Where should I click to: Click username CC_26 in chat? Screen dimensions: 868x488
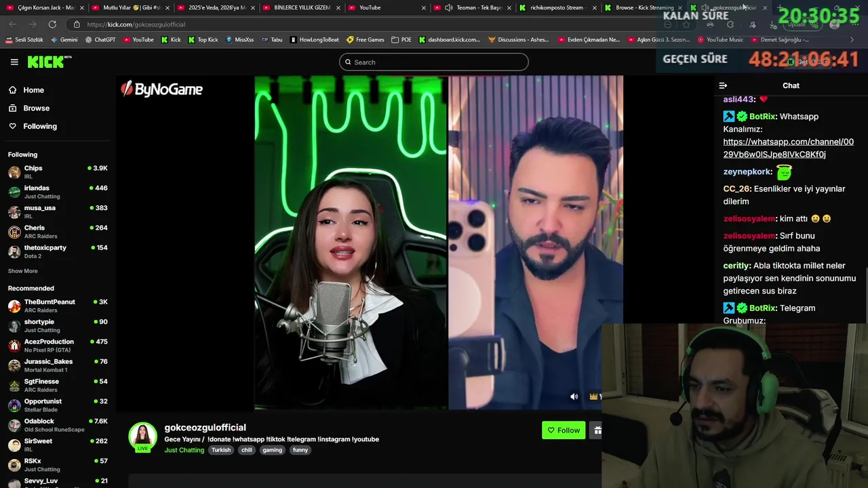(736, 189)
